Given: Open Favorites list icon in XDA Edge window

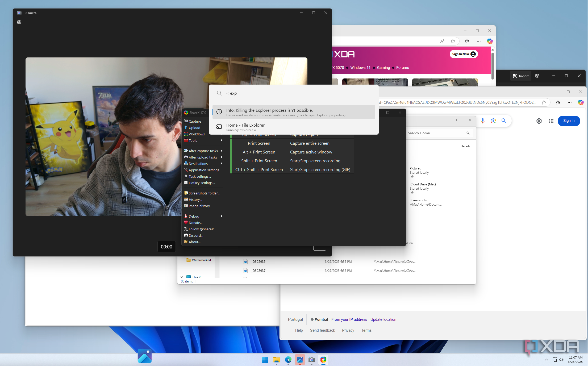Looking at the screenshot, I should point(467,41).
